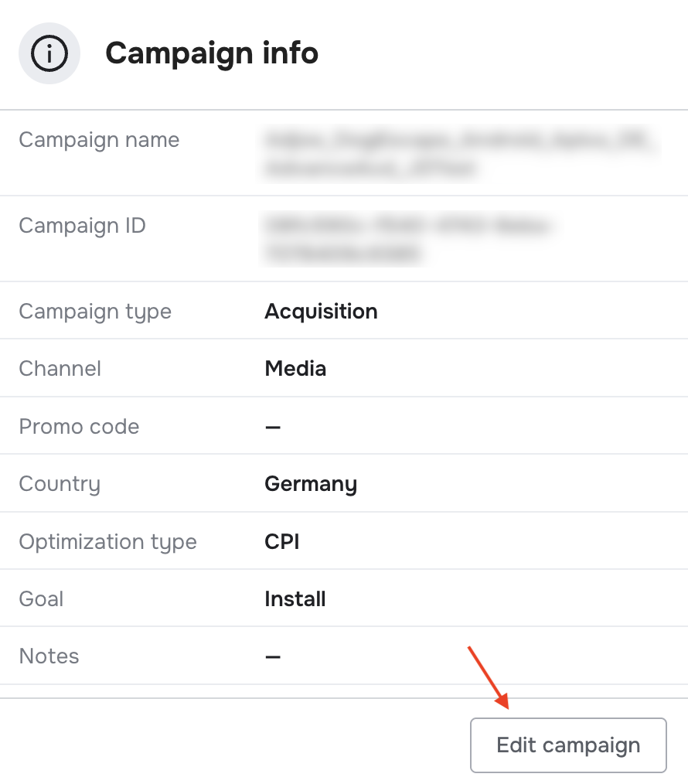Image resolution: width=688 pixels, height=784 pixels.
Task: Click the info circle icon
Action: tap(49, 53)
